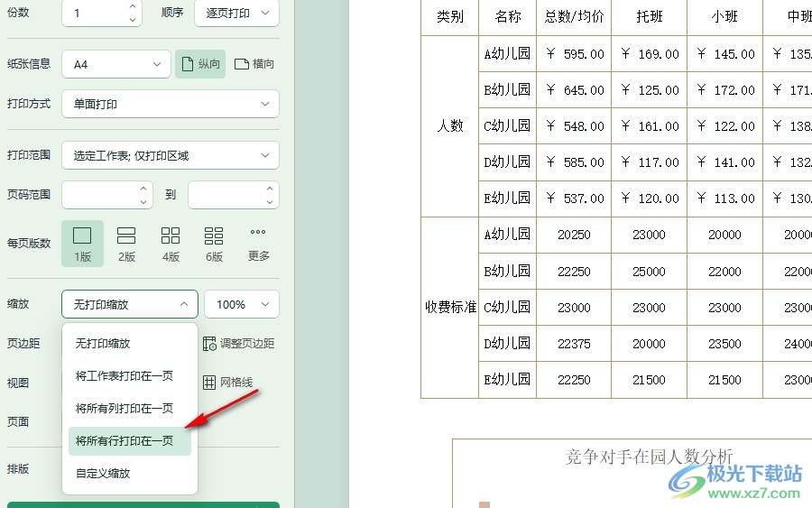Select 自定义缩放 menu option

(x=129, y=474)
